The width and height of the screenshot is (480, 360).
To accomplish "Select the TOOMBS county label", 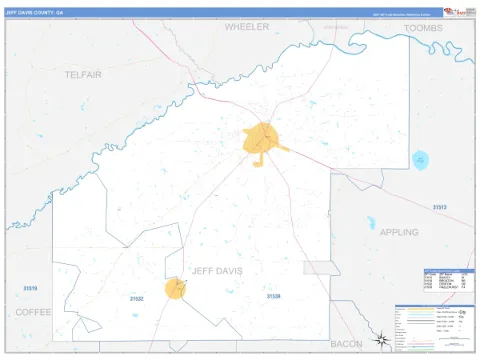I will click(x=423, y=28).
